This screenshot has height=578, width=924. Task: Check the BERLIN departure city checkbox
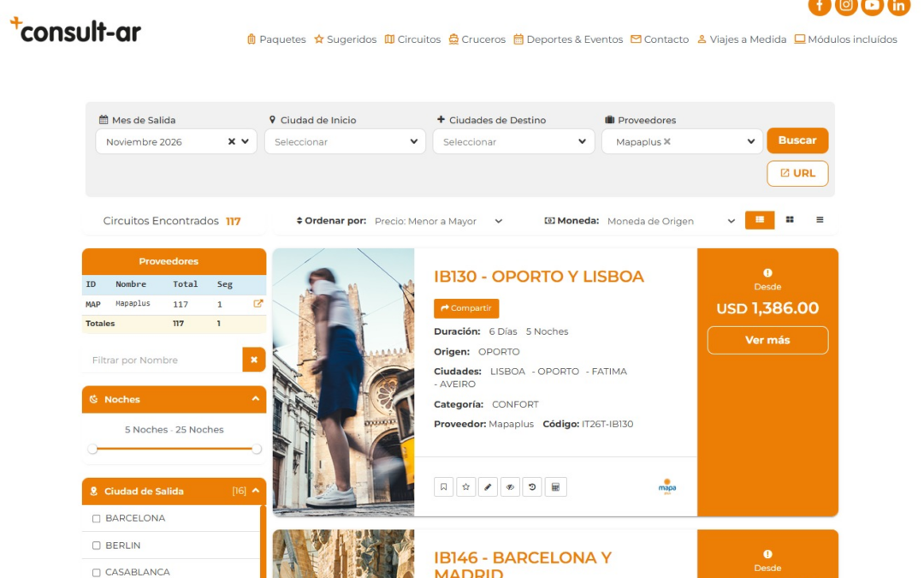pyautogui.click(x=97, y=545)
